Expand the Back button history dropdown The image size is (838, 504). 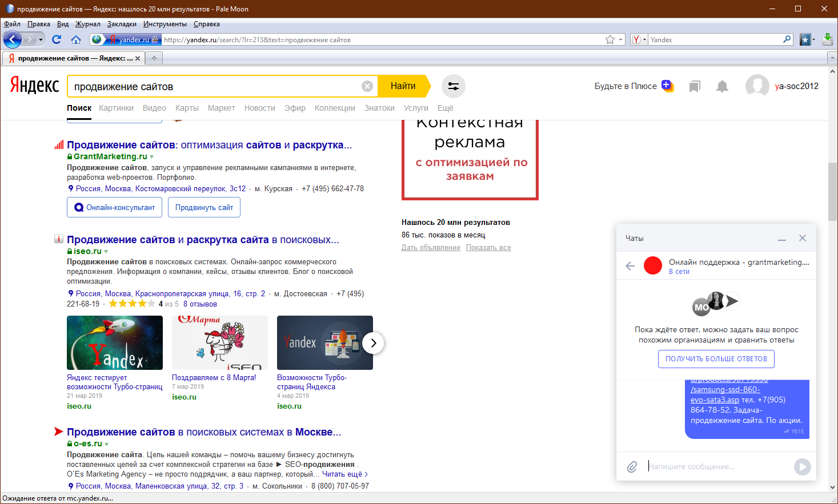41,39
